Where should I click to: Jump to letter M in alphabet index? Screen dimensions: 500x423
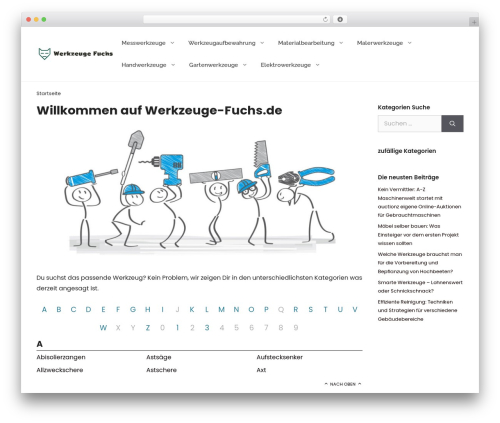pyautogui.click(x=221, y=310)
